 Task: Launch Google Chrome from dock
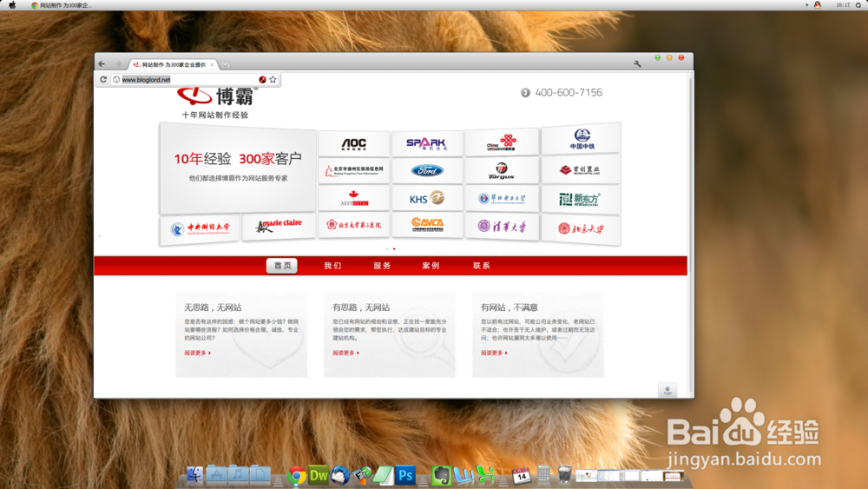pos(297,476)
